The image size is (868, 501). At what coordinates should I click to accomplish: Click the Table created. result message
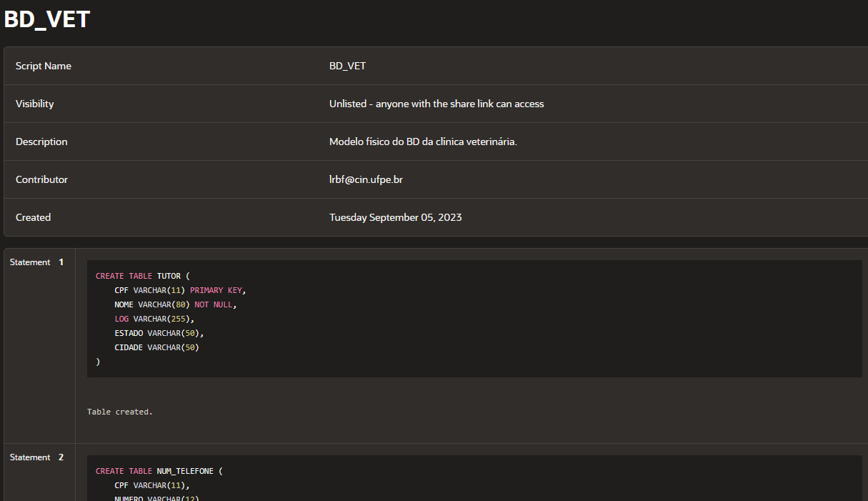120,412
